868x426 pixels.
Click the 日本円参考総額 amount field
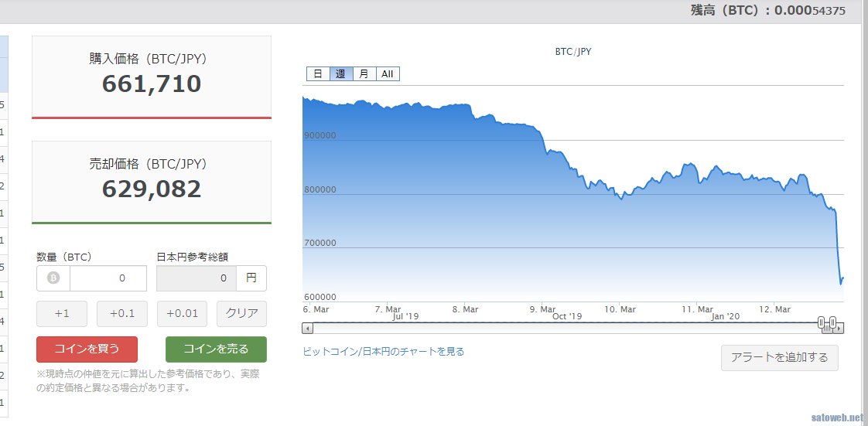(x=196, y=278)
